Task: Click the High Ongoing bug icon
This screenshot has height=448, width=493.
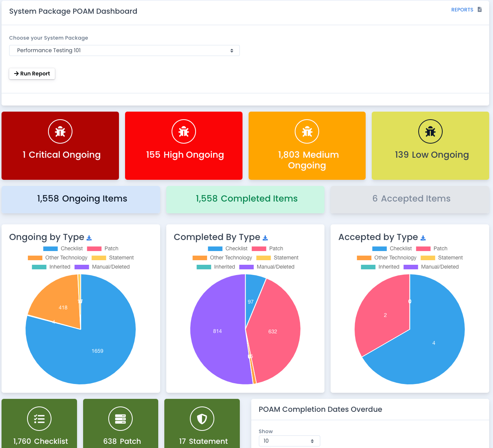Action: pos(184,131)
